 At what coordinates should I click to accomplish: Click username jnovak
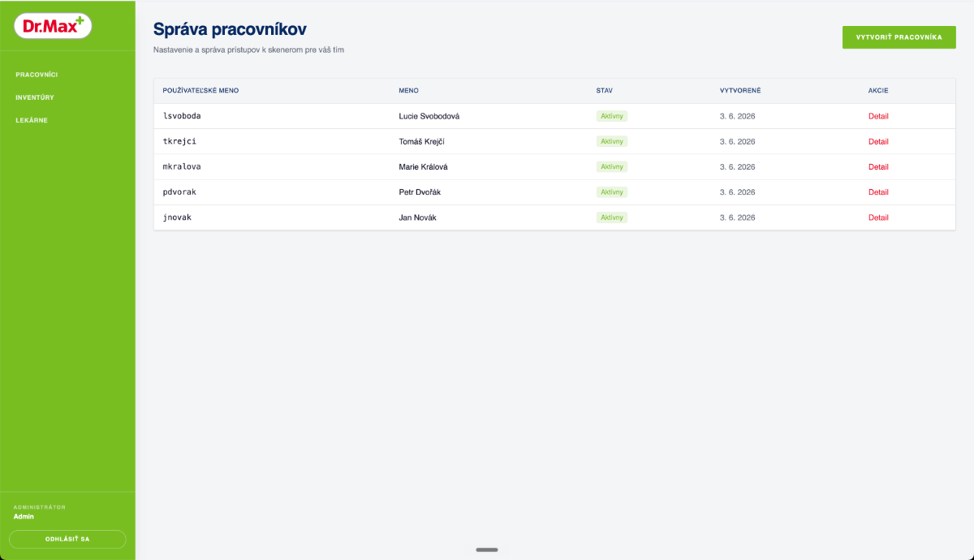coord(177,218)
